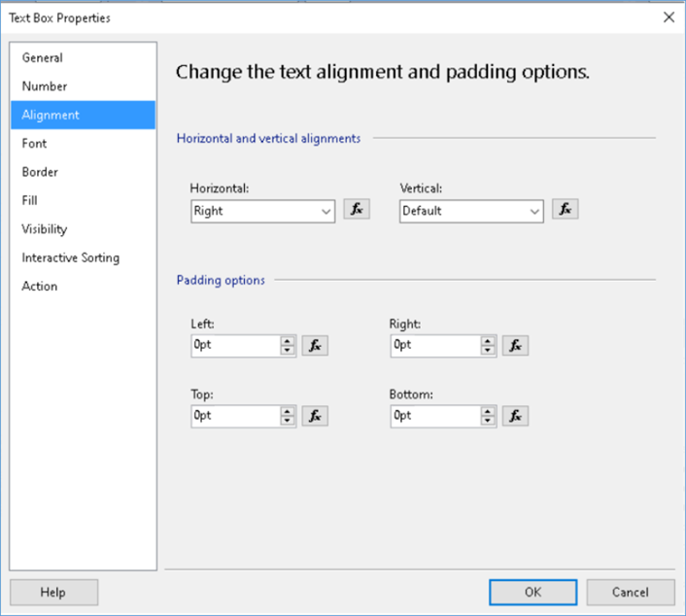Image resolution: width=686 pixels, height=616 pixels.
Task: Increase Left padding with up arrow
Action: [x=289, y=341]
